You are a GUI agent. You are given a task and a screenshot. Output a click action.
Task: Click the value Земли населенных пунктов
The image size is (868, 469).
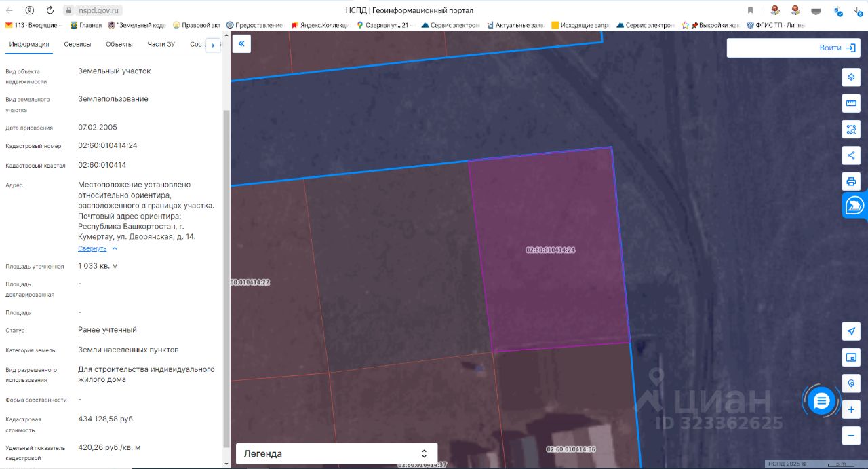(x=128, y=350)
